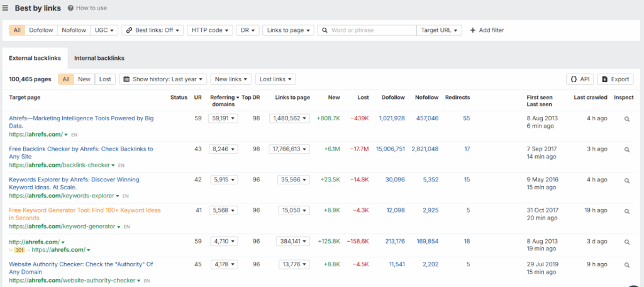Screen dimensions: 644x287
Task: Show only Lost pages
Action: click(105, 79)
